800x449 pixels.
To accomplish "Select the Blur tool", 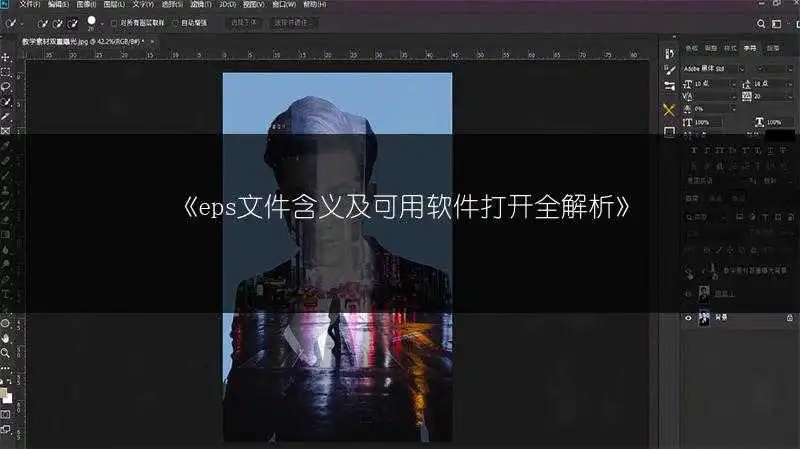I will point(6,250).
